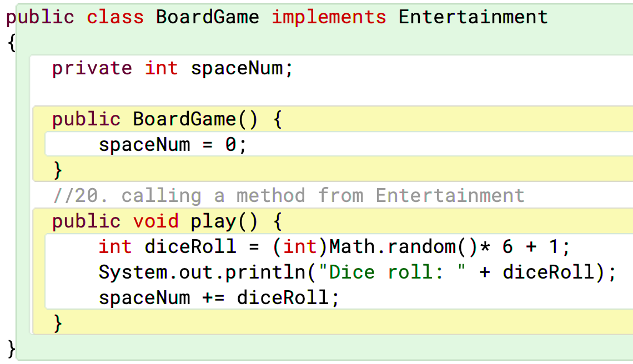Viewport: 633px width, 364px height.
Task: Select the 'implements' keyword in class header
Action: click(329, 18)
